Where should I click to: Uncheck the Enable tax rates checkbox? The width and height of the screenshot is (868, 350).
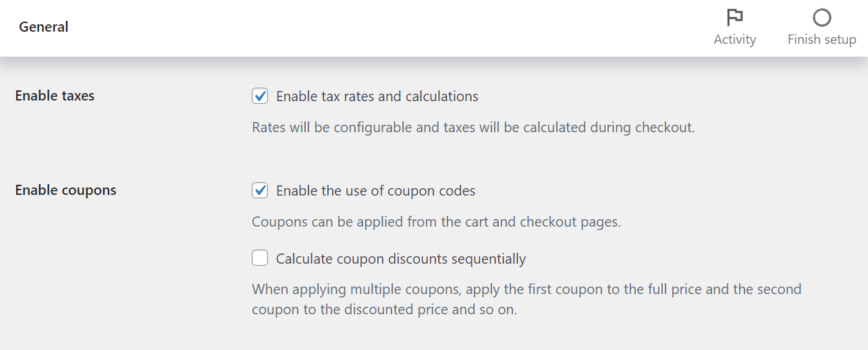click(x=260, y=96)
